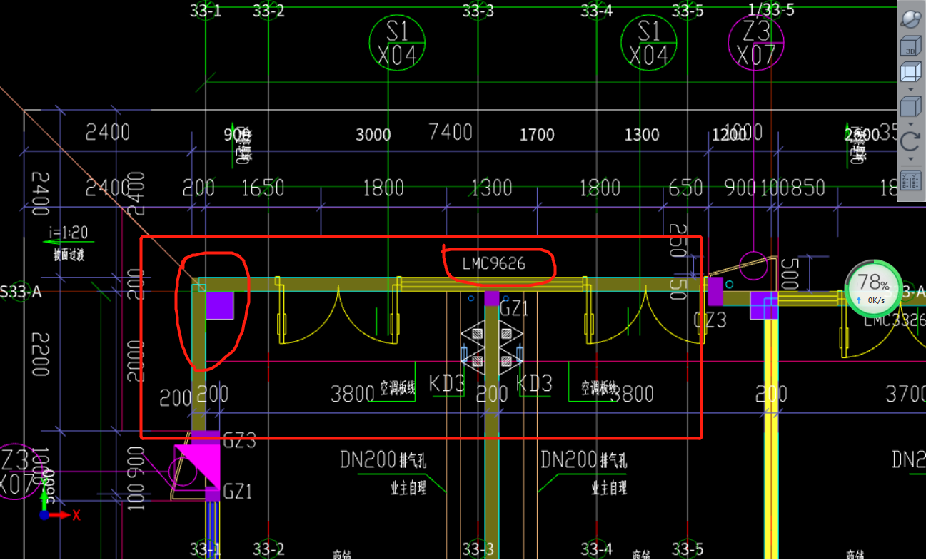
Task: Click the right DN200排气孔 label
Action: (x=584, y=460)
